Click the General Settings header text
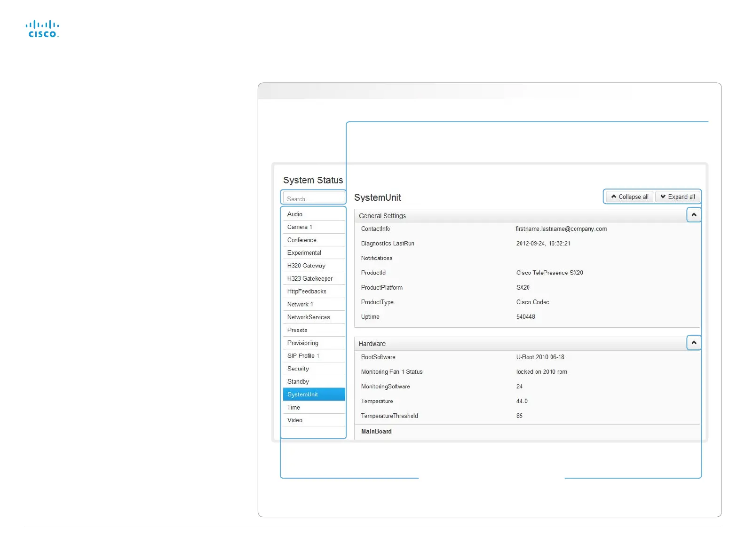The height and width of the screenshot is (560, 745). (382, 216)
